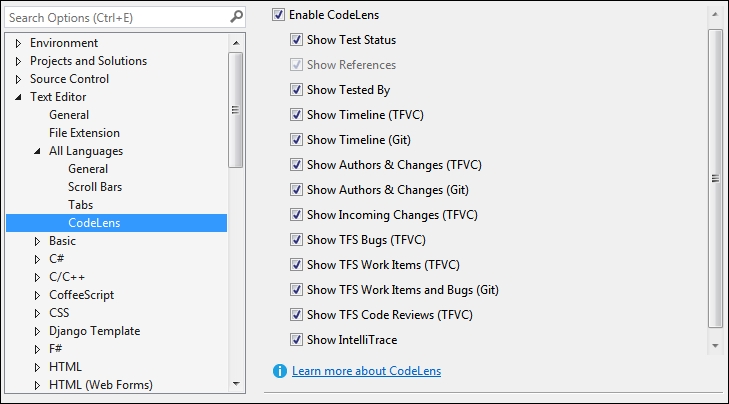Open Learn more about CodeLens link

(x=366, y=371)
